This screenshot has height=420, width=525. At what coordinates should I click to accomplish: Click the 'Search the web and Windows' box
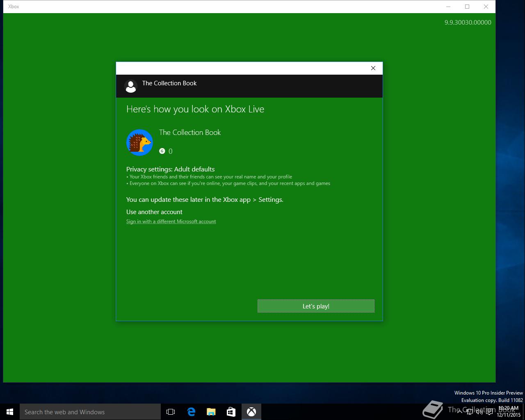(90, 412)
